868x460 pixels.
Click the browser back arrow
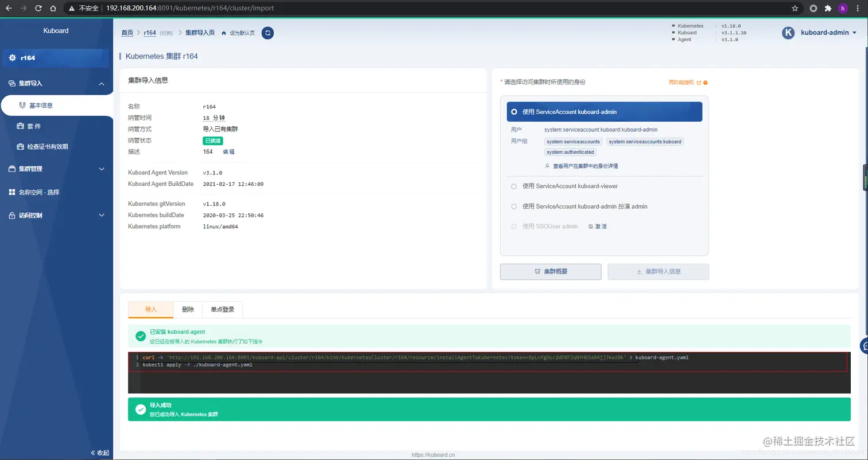tap(8, 8)
